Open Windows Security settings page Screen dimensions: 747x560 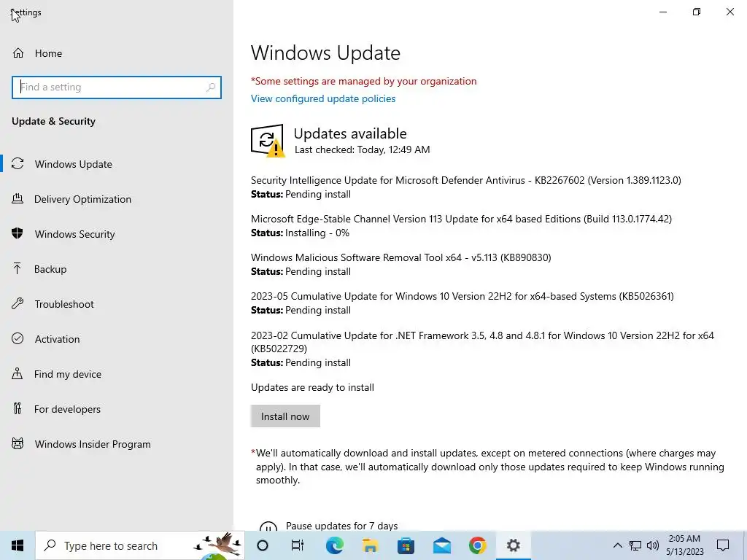(x=117, y=234)
